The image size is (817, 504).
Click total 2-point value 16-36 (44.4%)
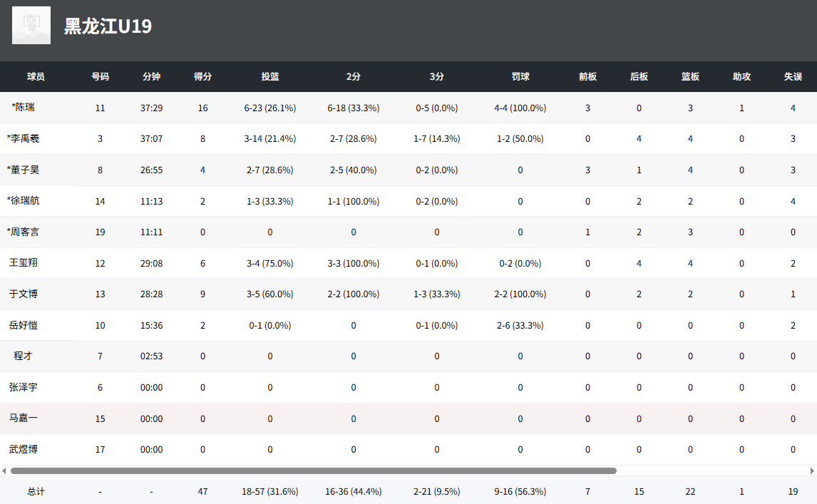click(x=354, y=491)
